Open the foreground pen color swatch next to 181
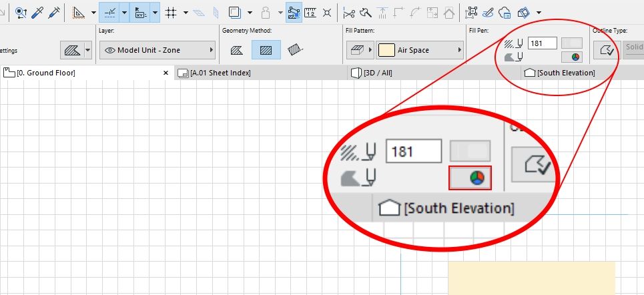644x295 pixels. [x=572, y=43]
